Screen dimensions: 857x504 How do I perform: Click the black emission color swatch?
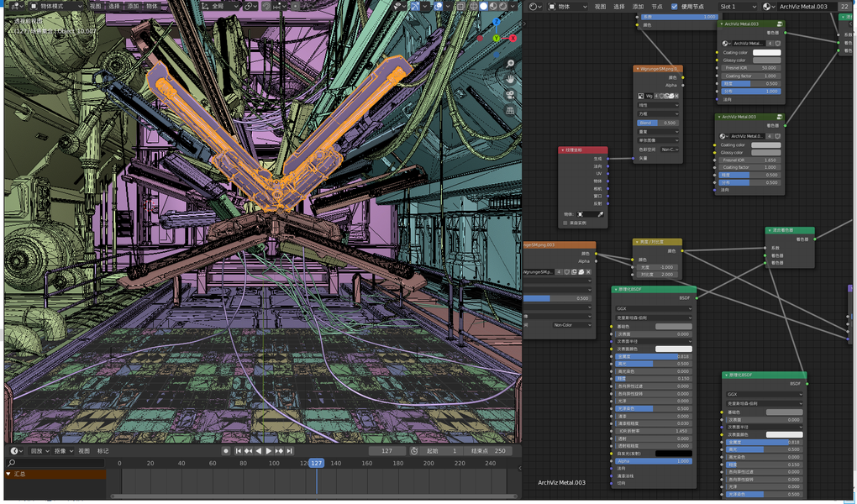pyautogui.click(x=673, y=453)
